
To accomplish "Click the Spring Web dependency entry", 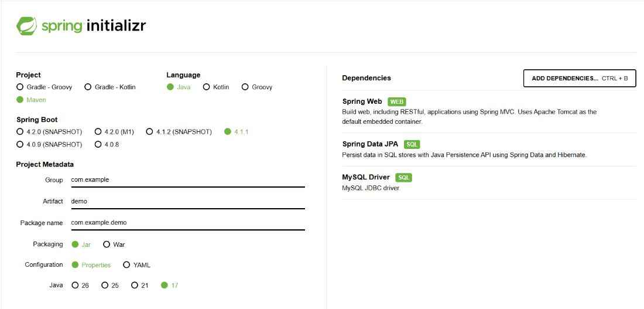I will (x=489, y=111).
